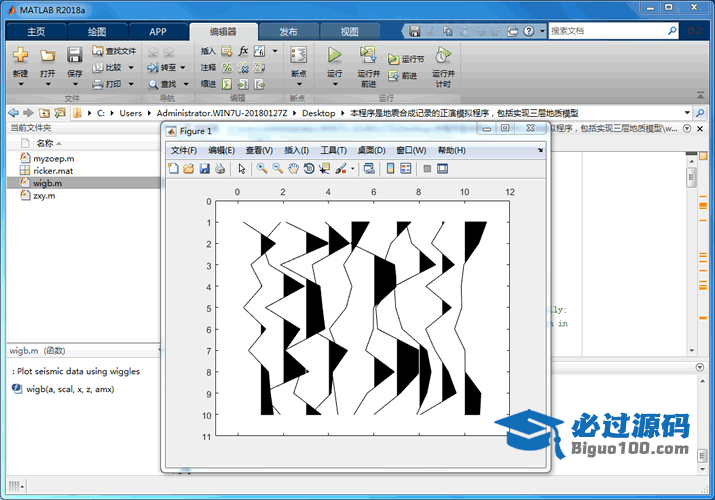The height and width of the screenshot is (500, 715).
Task: Open file using the 打开 folder icon
Action: coord(47,55)
